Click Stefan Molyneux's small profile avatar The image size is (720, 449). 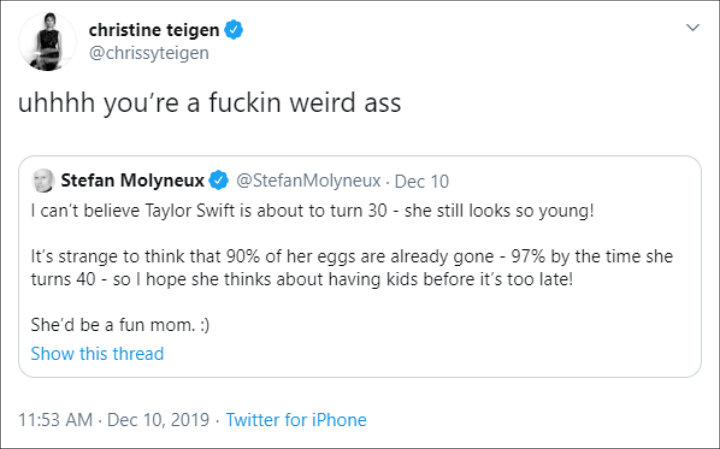pos(42,181)
